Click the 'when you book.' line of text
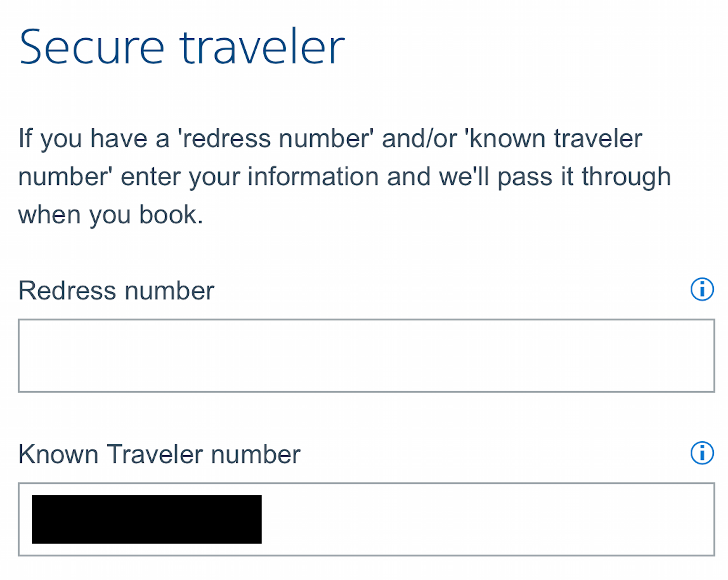Screen dimensions: 728x580 [111, 215]
